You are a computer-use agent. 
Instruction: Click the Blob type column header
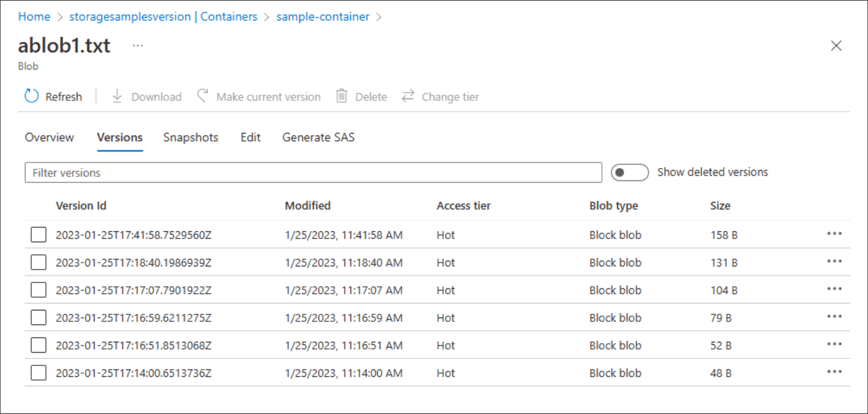pyautogui.click(x=614, y=206)
